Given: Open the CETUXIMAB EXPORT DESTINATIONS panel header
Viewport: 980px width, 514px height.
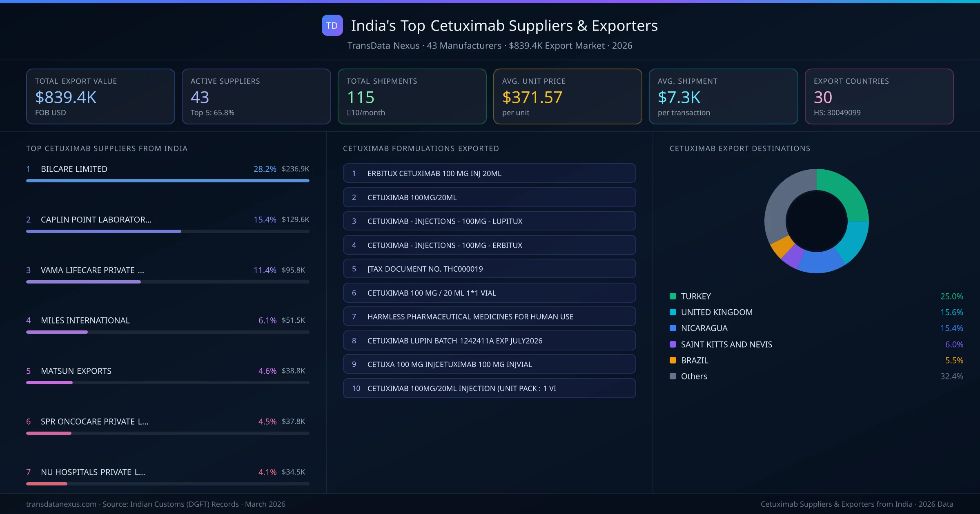Looking at the screenshot, I should pyautogui.click(x=740, y=148).
